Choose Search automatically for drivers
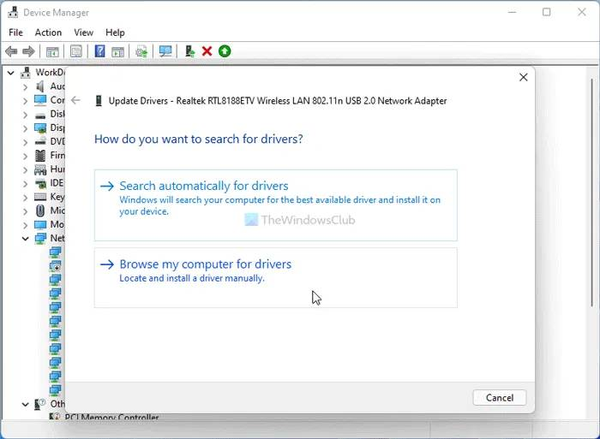 (x=276, y=205)
